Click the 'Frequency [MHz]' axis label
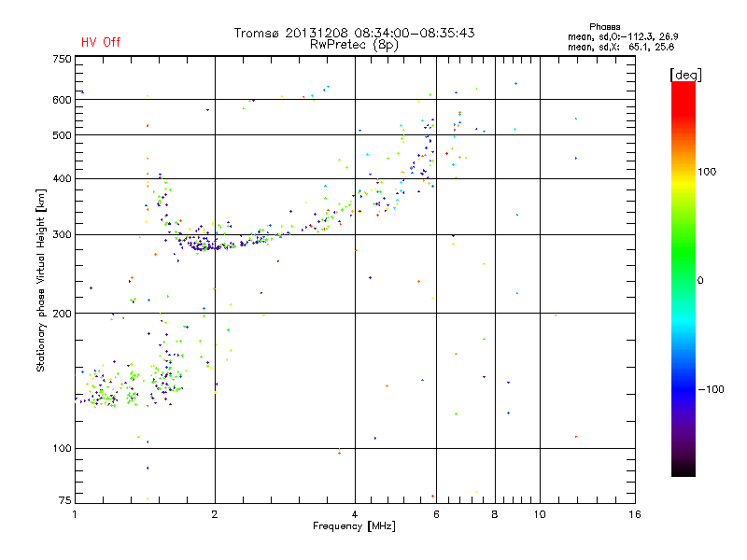 tap(354, 526)
